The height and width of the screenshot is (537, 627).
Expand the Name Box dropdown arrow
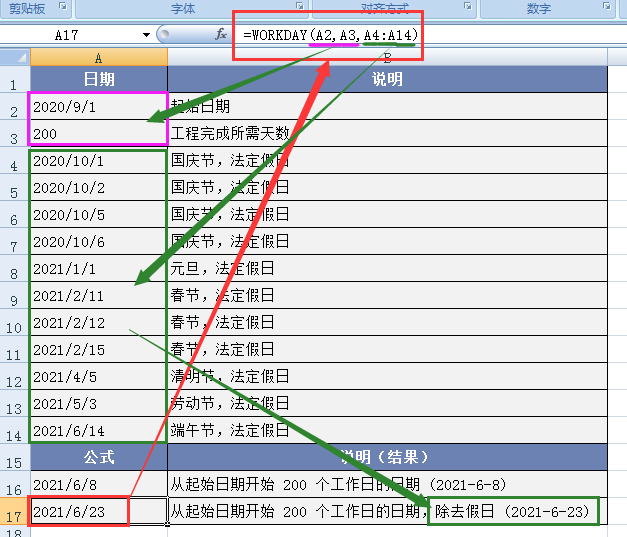(146, 35)
